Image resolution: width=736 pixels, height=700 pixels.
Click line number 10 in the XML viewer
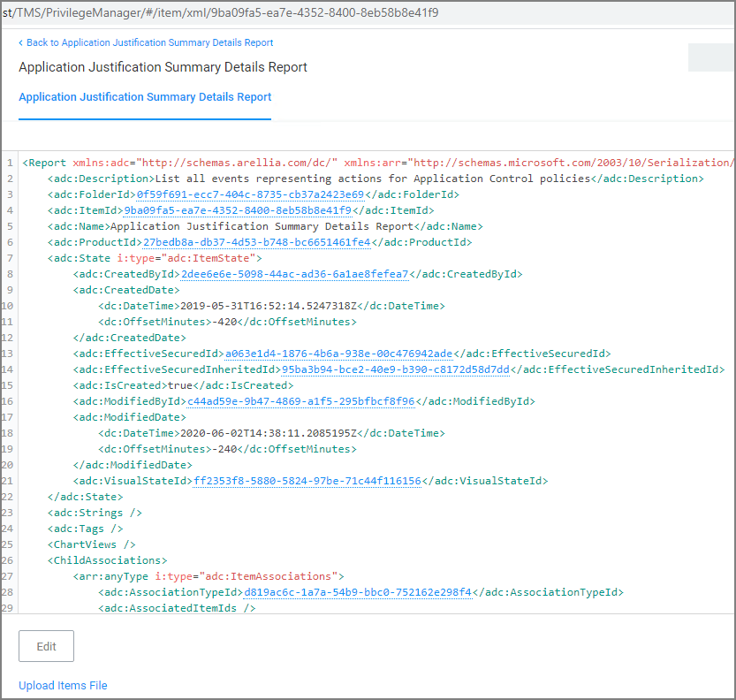coord(11,305)
